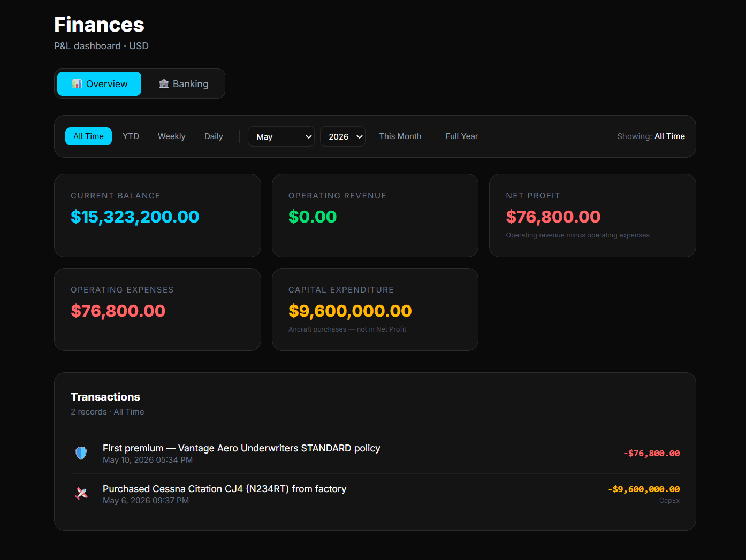
Task: Choose the Daily period filter
Action: (214, 136)
